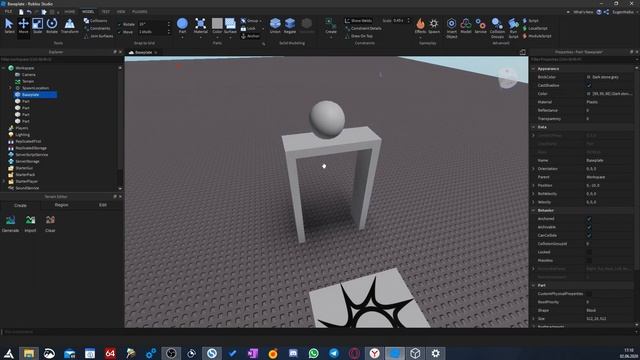Open the Effects flame icon
640x360 pixels.
pos(420,25)
